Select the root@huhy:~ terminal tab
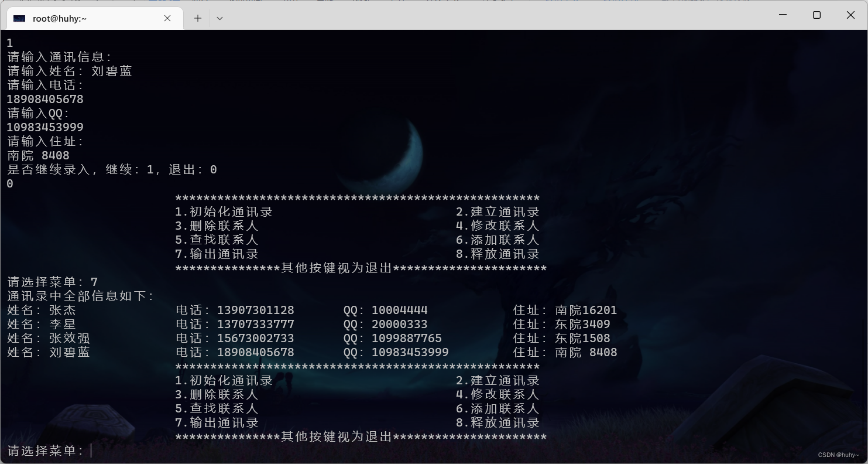The height and width of the screenshot is (464, 868). pyautogui.click(x=94, y=18)
